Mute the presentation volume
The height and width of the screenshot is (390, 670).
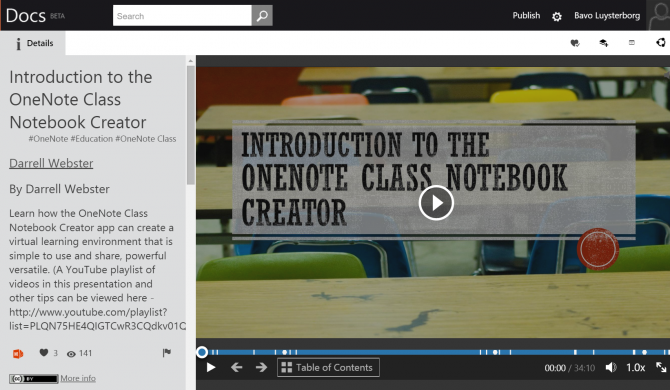(611, 367)
